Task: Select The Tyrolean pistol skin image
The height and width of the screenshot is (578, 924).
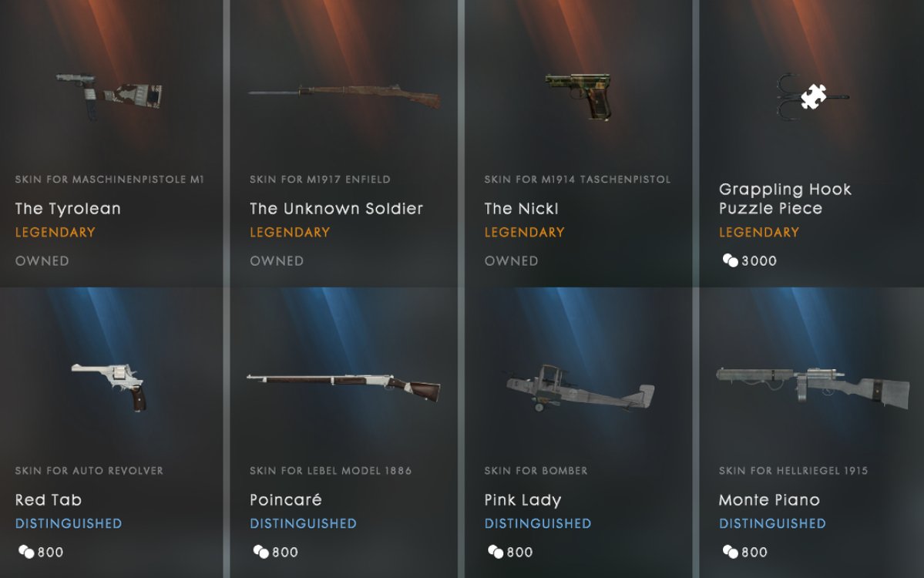Action: click(109, 96)
